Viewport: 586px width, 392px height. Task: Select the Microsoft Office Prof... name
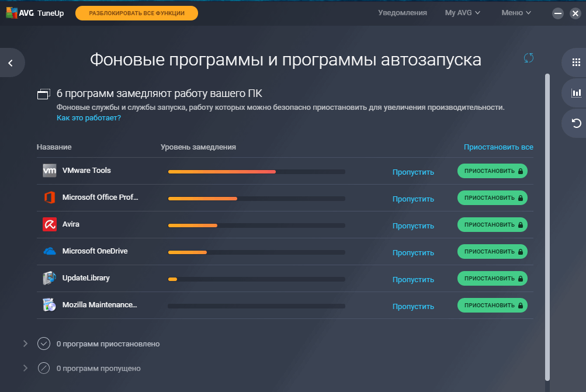click(x=100, y=197)
